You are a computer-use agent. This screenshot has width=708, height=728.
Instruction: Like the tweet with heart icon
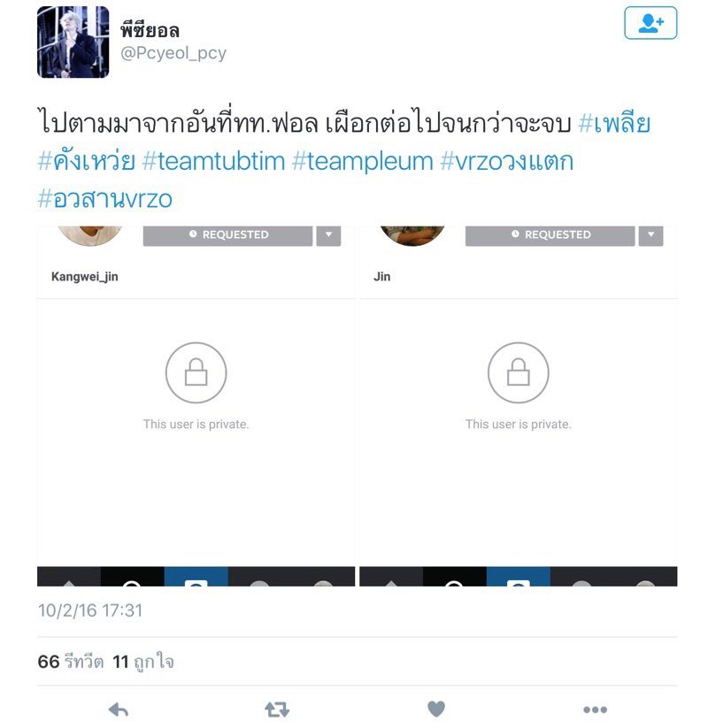pos(436,709)
